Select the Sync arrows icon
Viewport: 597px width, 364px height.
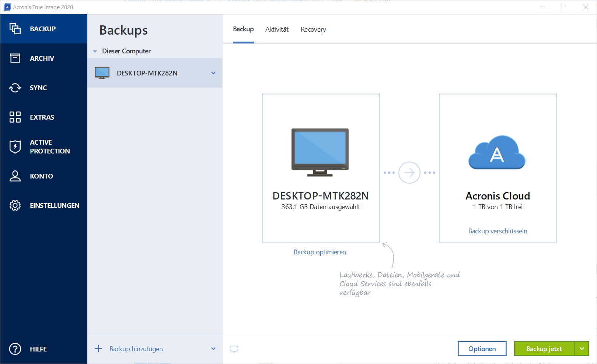tap(15, 88)
